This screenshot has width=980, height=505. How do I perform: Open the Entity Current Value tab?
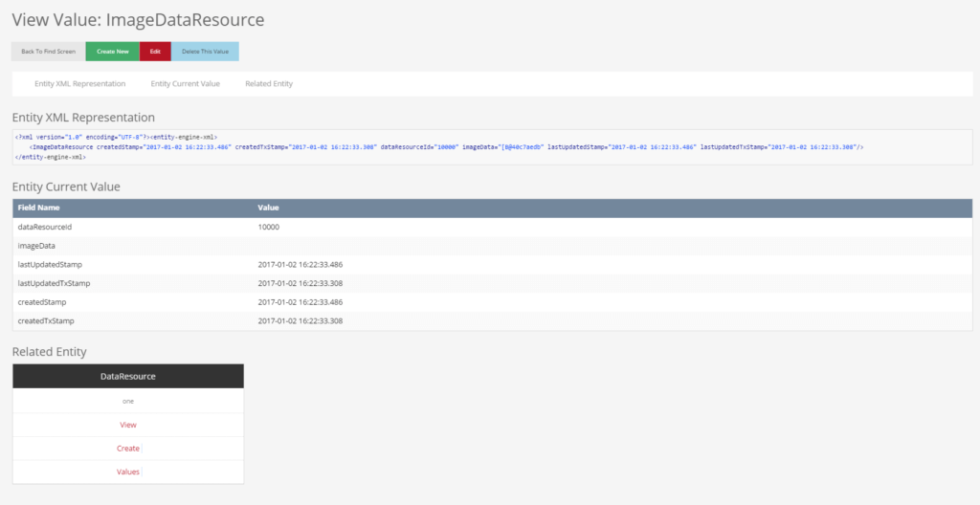click(185, 84)
